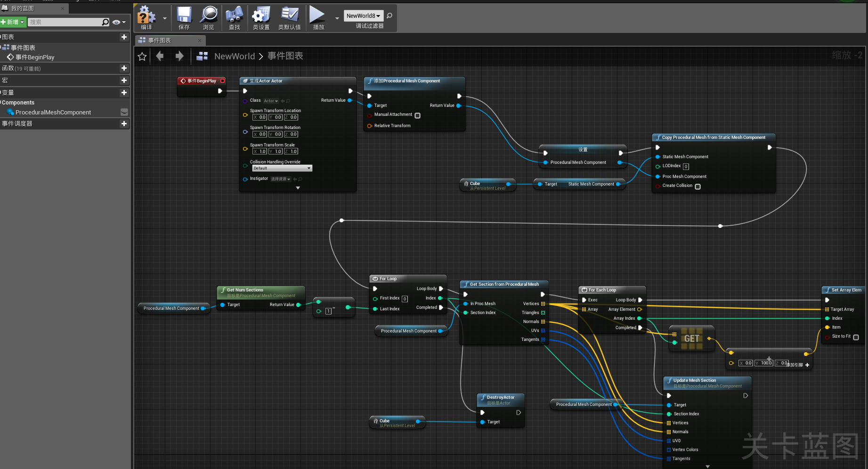Open the Class dropdown on 生成Actor node
The image size is (868, 469).
pos(270,100)
